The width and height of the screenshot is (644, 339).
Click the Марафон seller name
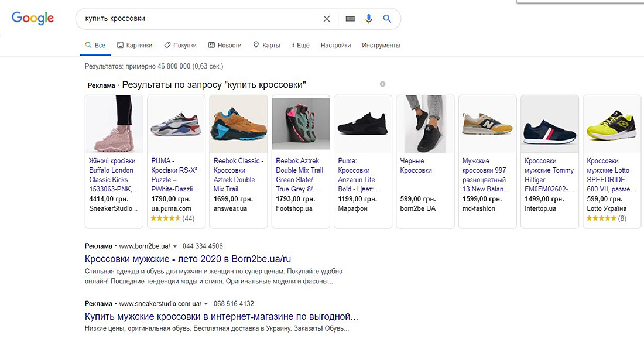[352, 209]
